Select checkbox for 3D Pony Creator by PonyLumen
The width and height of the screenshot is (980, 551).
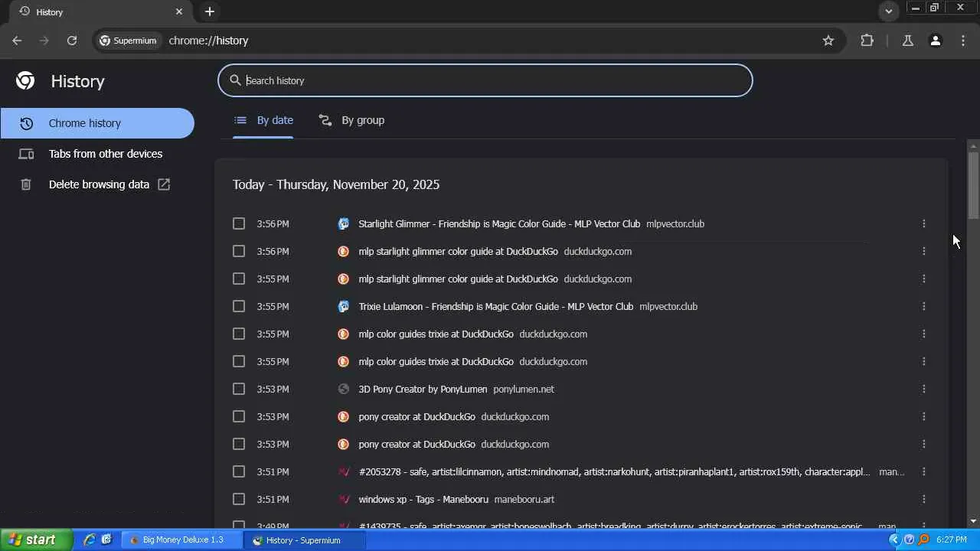click(239, 390)
